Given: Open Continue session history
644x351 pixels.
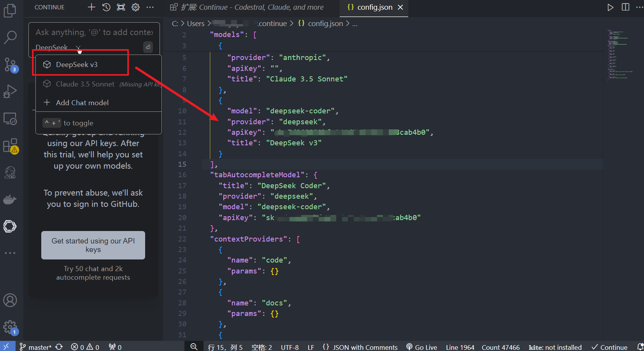Looking at the screenshot, I should click(106, 7).
